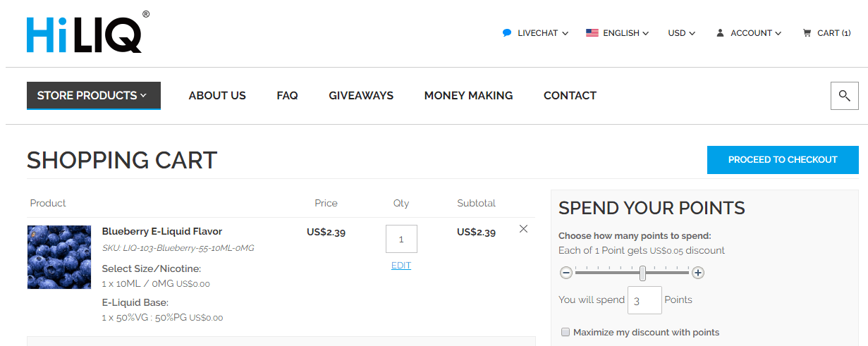This screenshot has height=346, width=868.
Task: Click the quantity input field
Action: (x=401, y=239)
